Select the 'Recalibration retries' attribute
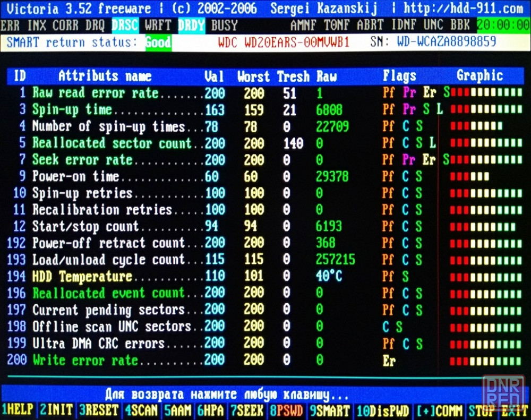 (265, 210)
